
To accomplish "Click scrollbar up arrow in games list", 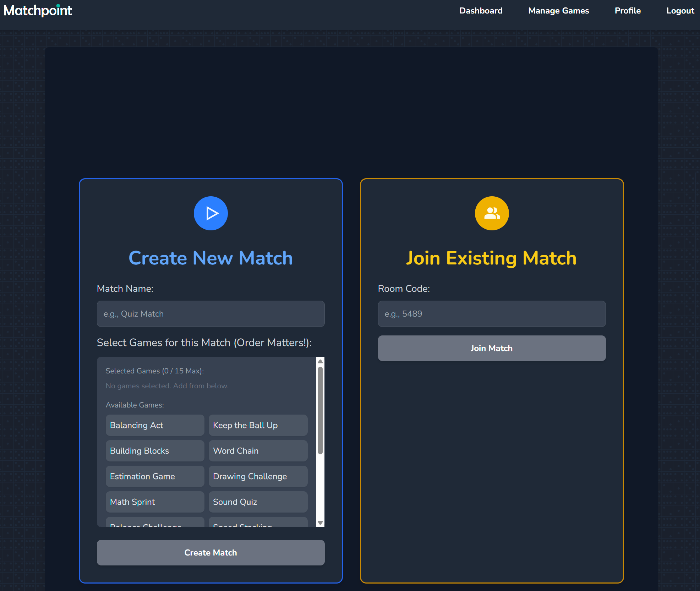I will click(x=320, y=361).
